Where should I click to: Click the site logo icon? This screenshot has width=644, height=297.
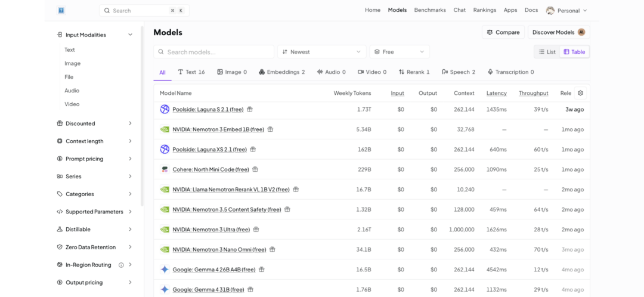61,11
